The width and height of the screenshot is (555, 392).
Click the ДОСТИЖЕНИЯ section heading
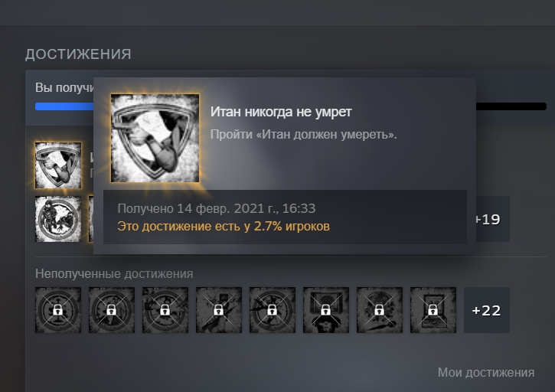click(78, 54)
